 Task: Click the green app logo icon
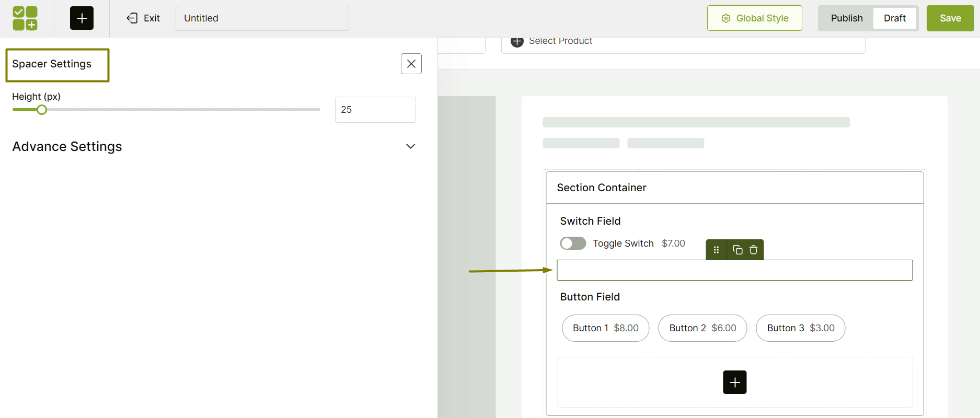pos(25,18)
